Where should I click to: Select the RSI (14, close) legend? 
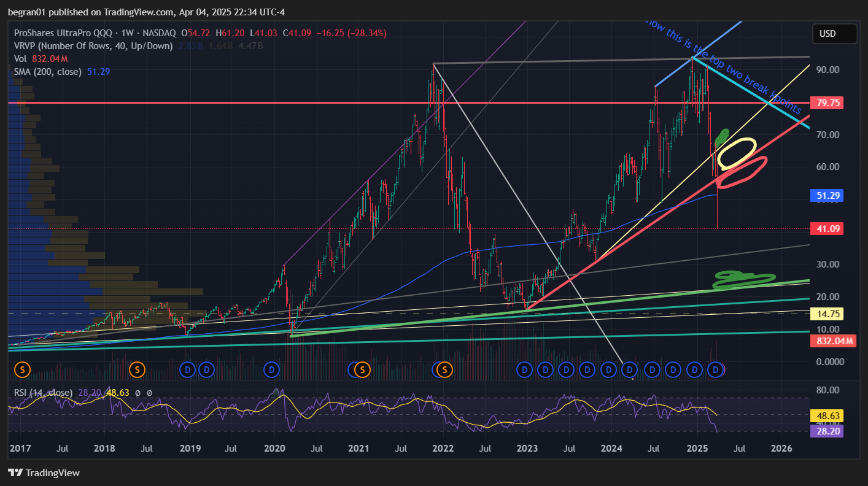pyautogui.click(x=43, y=393)
